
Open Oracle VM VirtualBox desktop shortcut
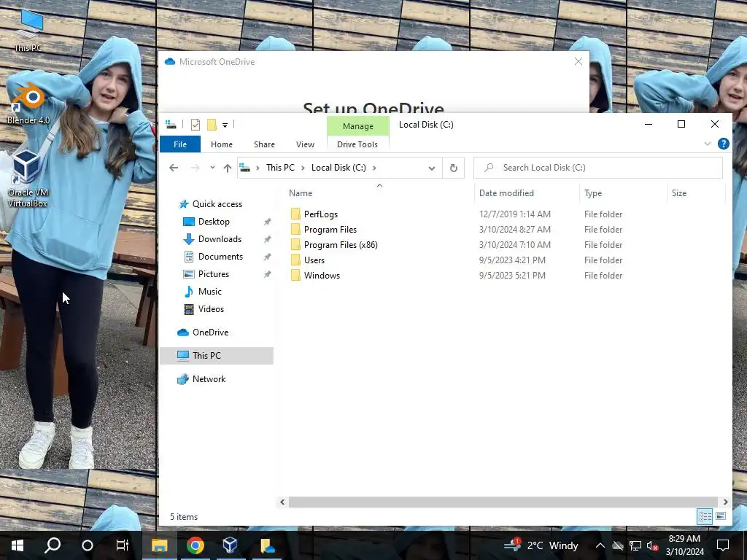coord(28,179)
